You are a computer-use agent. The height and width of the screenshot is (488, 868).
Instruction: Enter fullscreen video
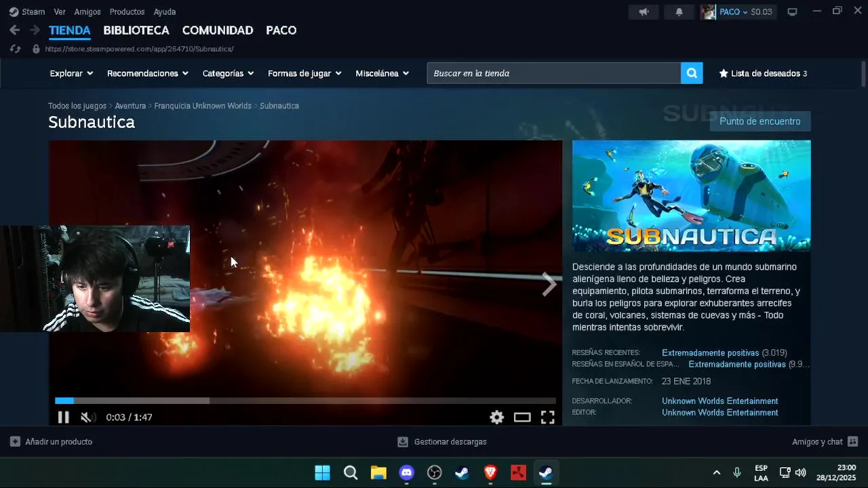548,418
